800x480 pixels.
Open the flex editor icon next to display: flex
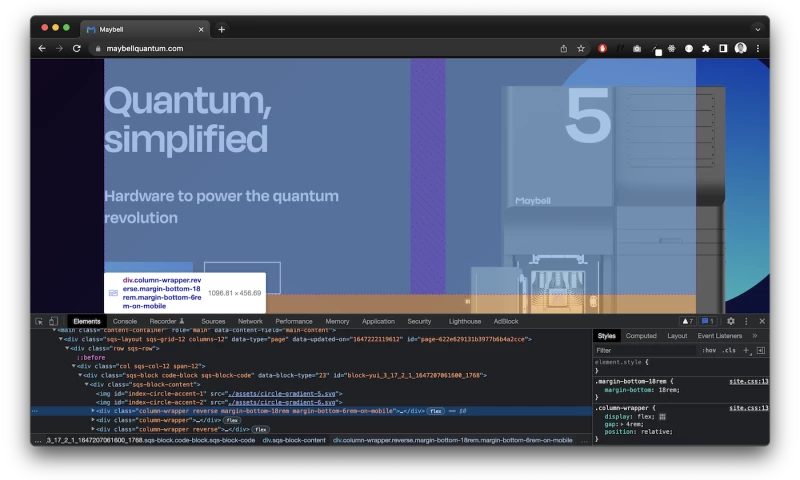pyautogui.click(x=662, y=416)
